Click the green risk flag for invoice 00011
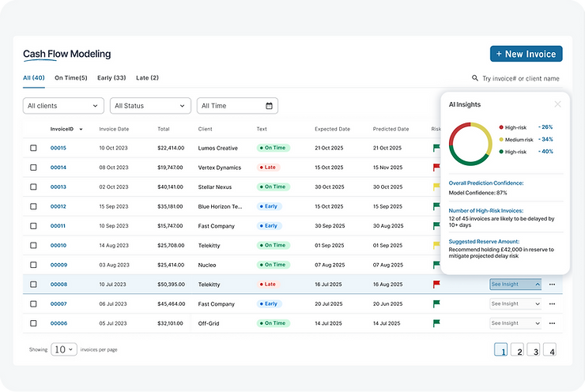585x392 pixels. pos(436,226)
